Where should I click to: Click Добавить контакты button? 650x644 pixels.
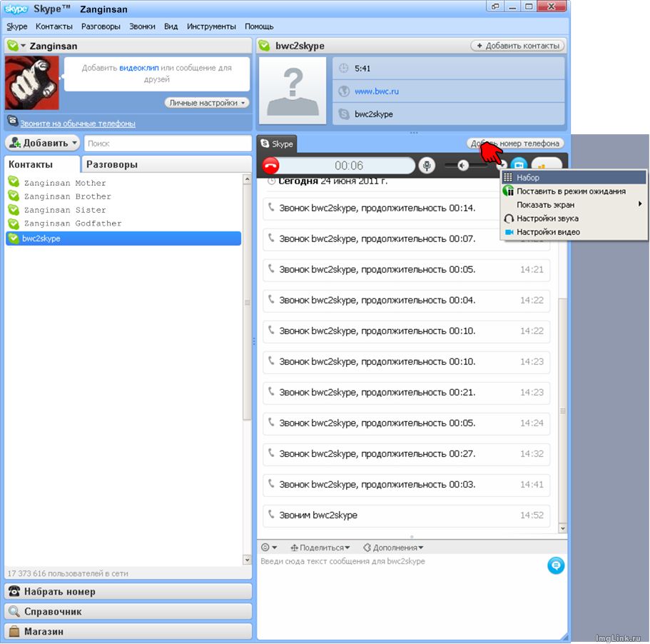pos(518,46)
